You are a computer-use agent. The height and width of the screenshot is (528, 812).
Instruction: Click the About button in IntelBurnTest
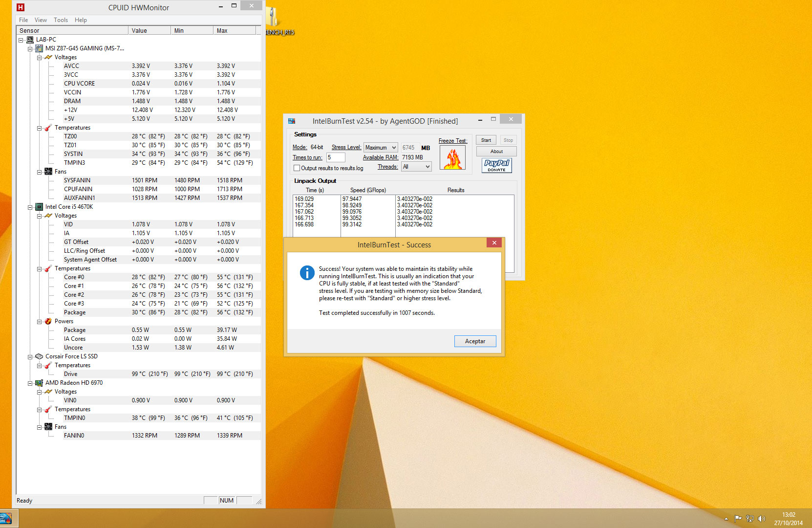496,152
